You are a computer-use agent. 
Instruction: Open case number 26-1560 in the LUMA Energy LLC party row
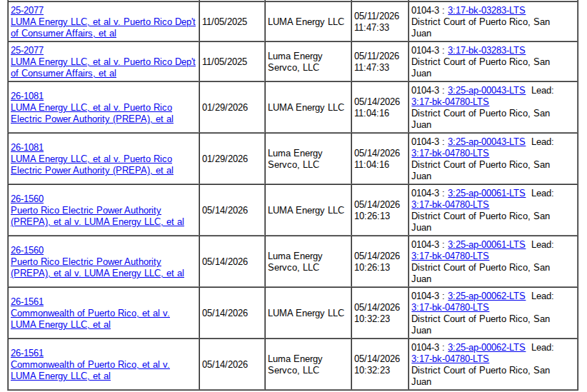coord(27,198)
